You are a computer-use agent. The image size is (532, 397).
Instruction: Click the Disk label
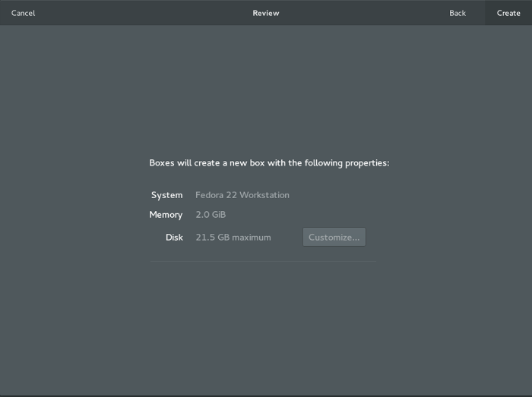174,238
